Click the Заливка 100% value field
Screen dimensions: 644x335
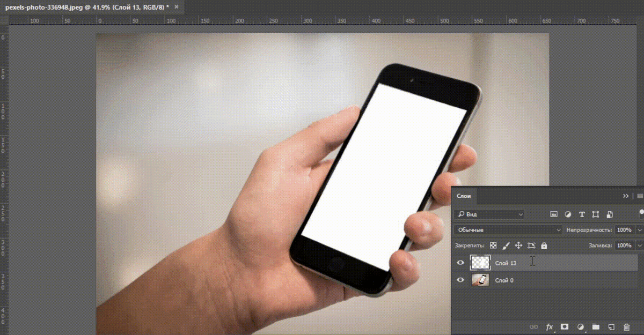coord(624,245)
